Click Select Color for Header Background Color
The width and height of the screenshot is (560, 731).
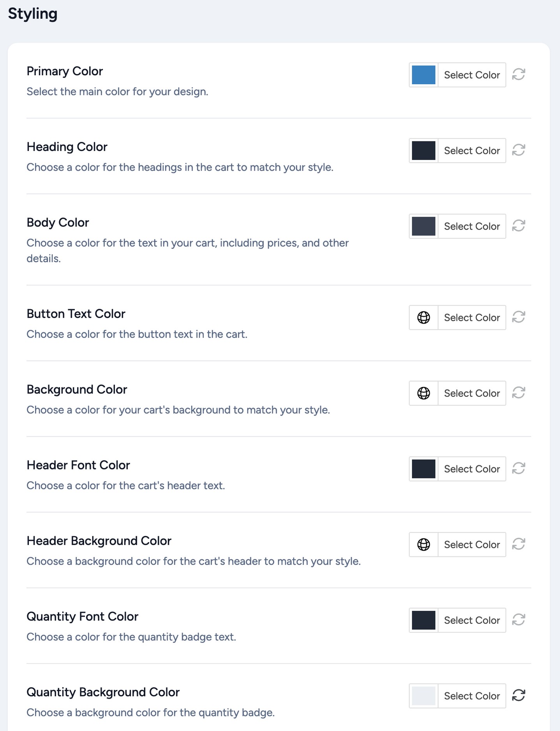[472, 544]
